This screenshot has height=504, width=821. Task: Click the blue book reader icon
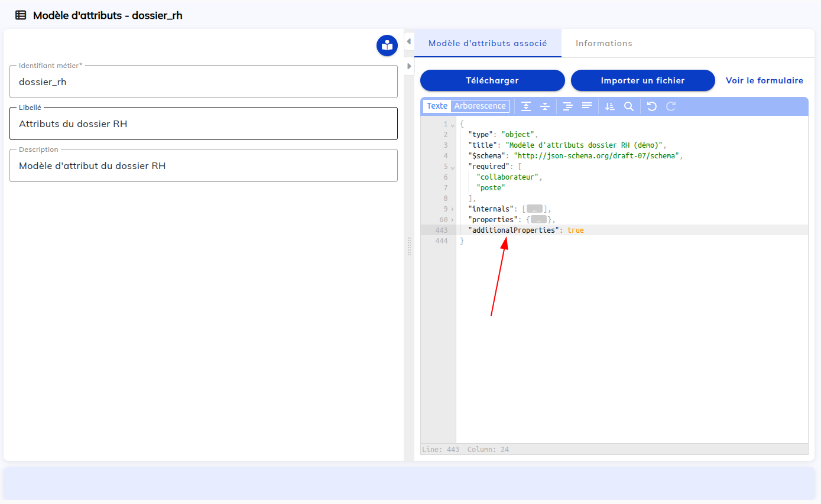pyautogui.click(x=387, y=45)
